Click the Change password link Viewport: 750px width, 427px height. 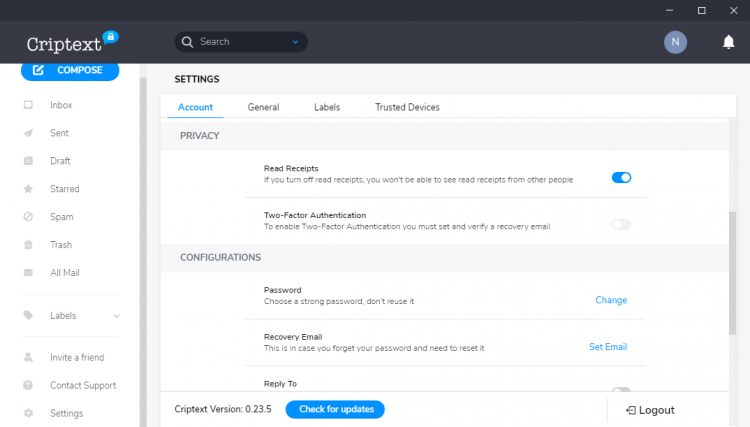click(x=611, y=300)
